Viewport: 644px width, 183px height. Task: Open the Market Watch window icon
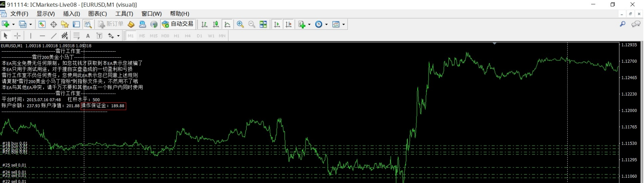coord(42,24)
